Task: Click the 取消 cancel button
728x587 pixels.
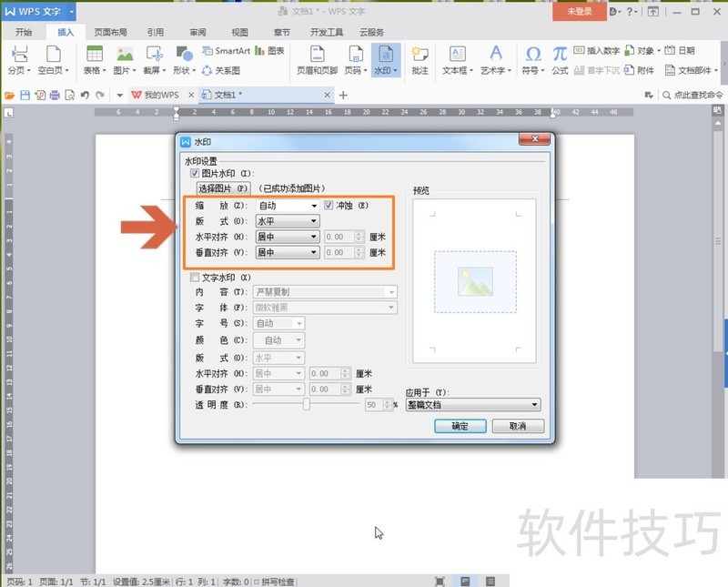Action: point(518,426)
